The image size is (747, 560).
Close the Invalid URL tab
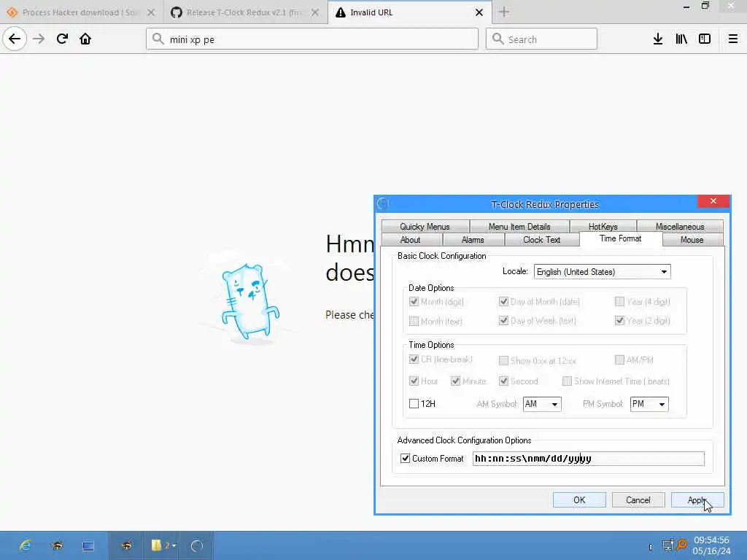(x=479, y=12)
